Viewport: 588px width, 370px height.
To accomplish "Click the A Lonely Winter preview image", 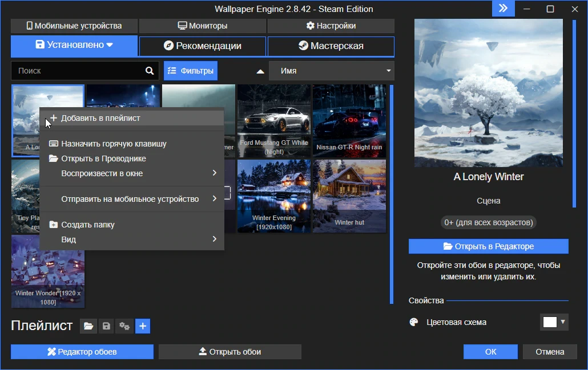I will pyautogui.click(x=488, y=93).
